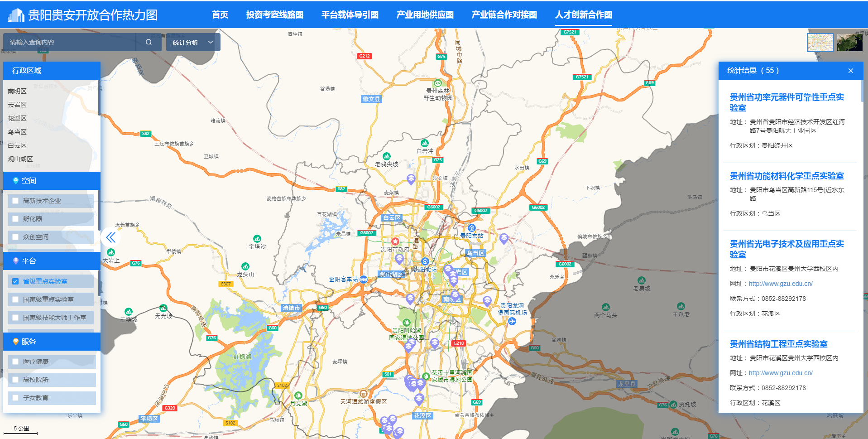Viewport: 868px width, 439px height.
Task: Go to the 首页 menu item
Action: (220, 15)
